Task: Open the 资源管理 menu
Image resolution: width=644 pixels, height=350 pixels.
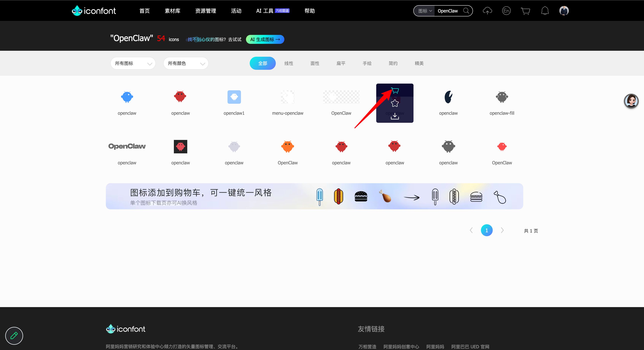Action: [x=206, y=11]
